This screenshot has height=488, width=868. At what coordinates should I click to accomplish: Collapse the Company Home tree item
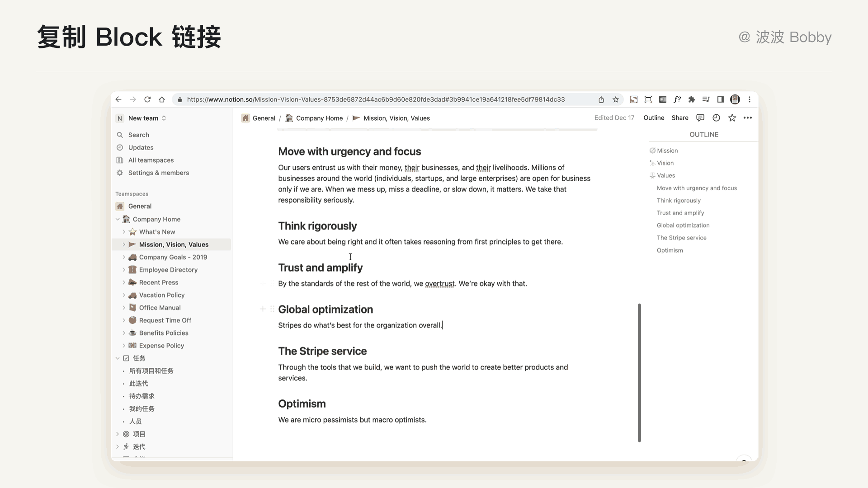pyautogui.click(x=118, y=219)
